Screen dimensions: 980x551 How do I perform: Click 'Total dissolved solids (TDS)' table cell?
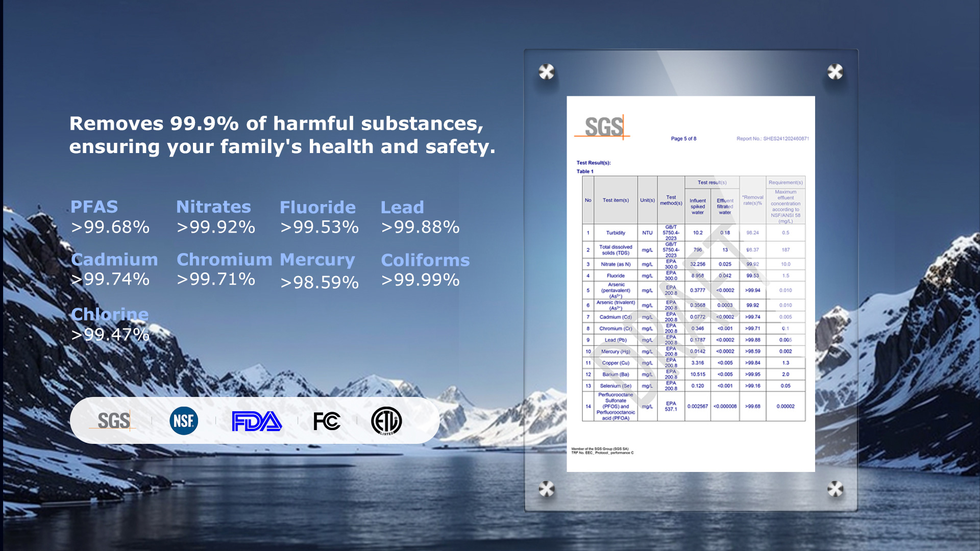coord(616,250)
